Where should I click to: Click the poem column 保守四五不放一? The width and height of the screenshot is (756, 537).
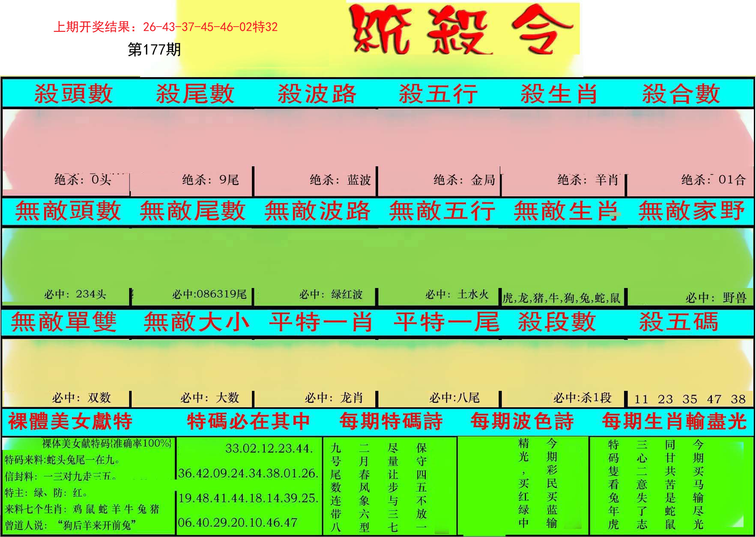coord(421,487)
